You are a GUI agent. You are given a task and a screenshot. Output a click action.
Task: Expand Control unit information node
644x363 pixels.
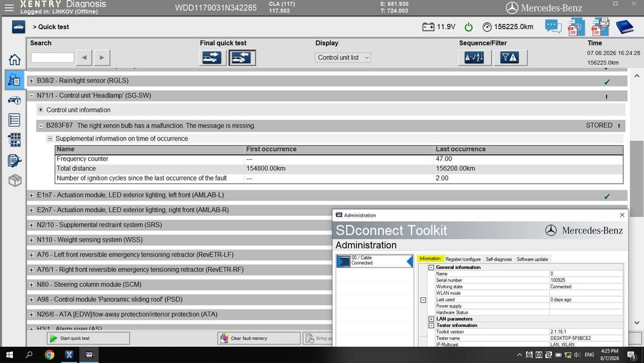pos(41,110)
